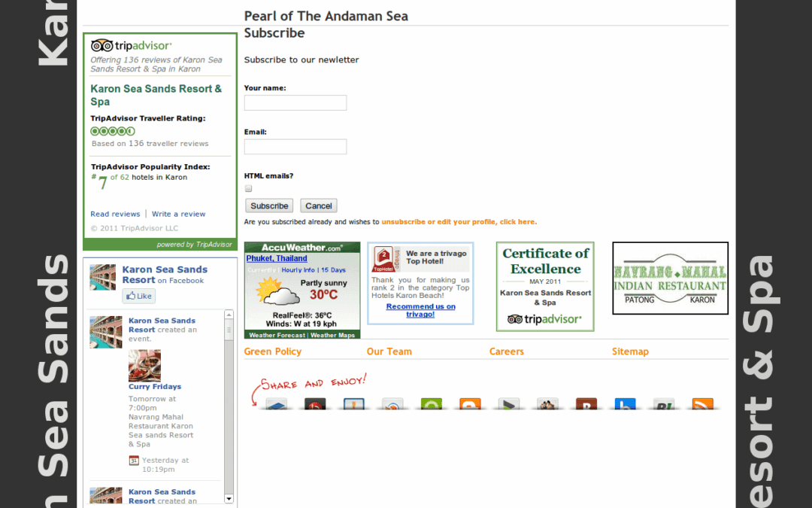Like Karon Sea Sands Resort on Facebook
The image size is (812, 508).
139,296
